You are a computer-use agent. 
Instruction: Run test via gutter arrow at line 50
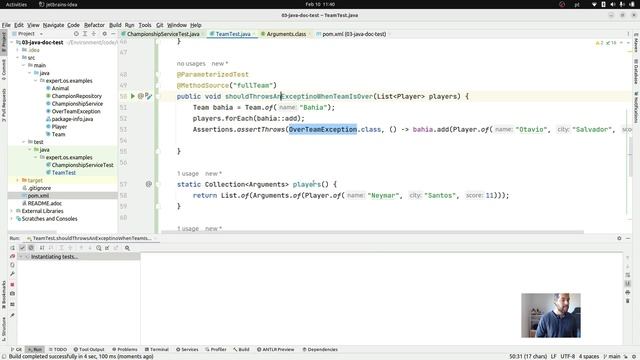(133, 96)
